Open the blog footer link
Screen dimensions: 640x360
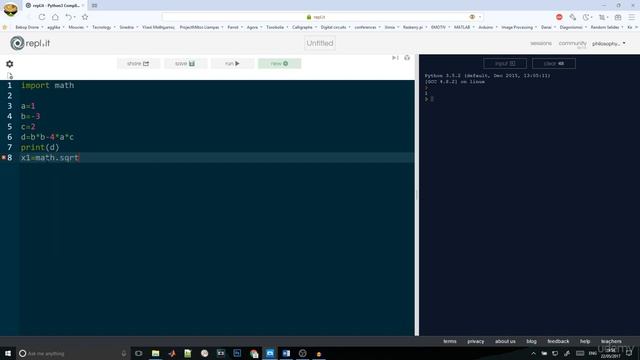[531, 341]
